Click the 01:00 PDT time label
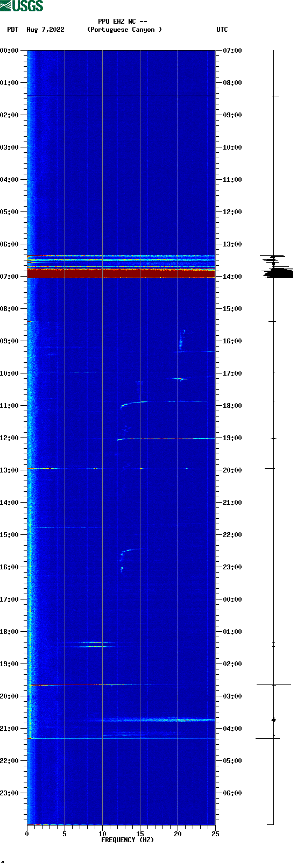297x868 pixels. [x=9, y=83]
